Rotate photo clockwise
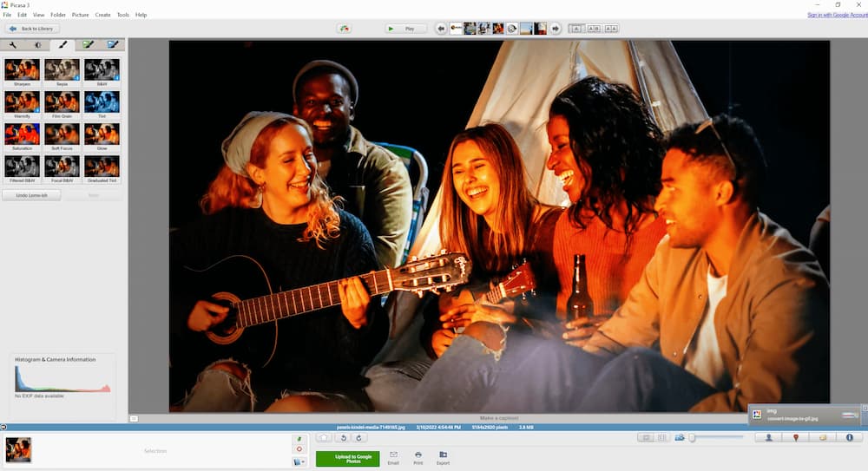The width and height of the screenshot is (868, 471). click(x=358, y=438)
